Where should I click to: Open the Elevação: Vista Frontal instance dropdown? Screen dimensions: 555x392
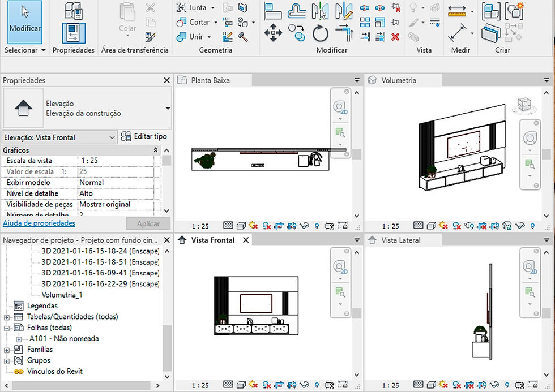tap(59, 137)
